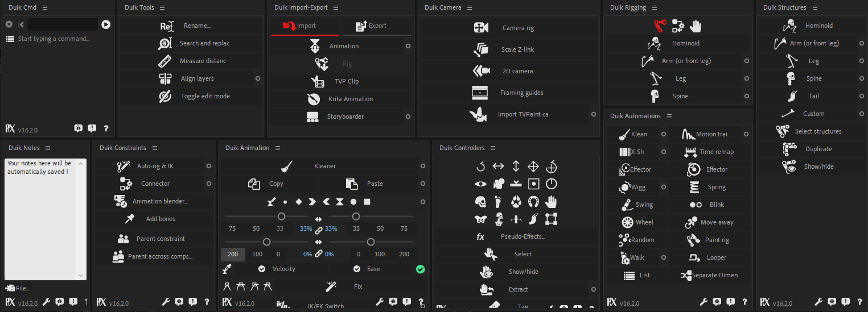Screen dimensions: 868x312
Task: Click the Krita Animation icon
Action: point(313,99)
